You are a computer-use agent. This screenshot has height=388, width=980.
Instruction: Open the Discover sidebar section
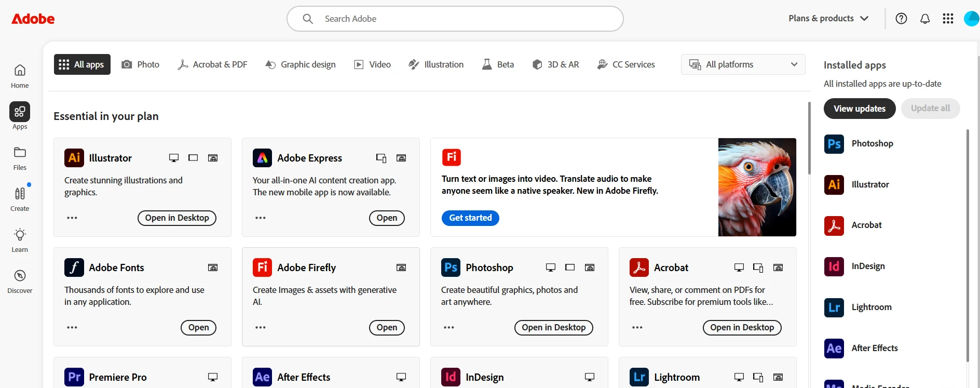(x=20, y=281)
